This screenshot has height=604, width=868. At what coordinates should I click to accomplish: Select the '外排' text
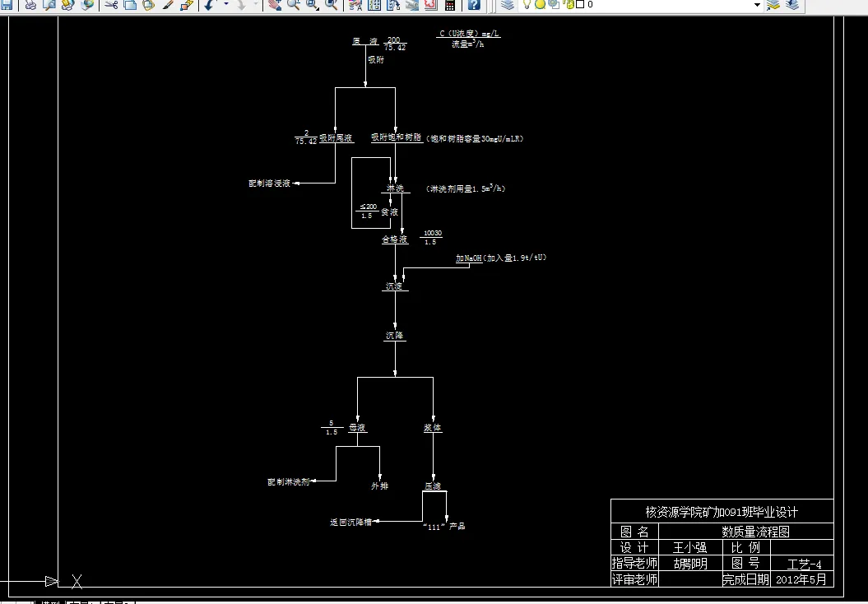(380, 486)
